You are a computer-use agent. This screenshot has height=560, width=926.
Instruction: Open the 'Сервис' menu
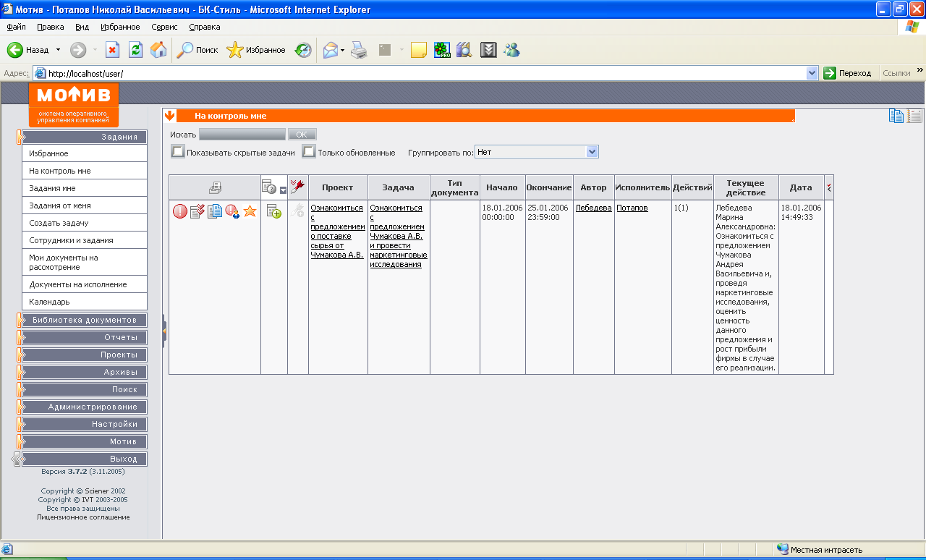tap(164, 27)
